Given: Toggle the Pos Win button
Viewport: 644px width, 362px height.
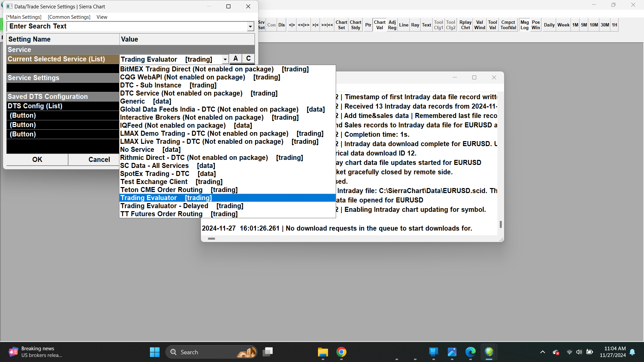Looking at the screenshot, I should (536, 25).
